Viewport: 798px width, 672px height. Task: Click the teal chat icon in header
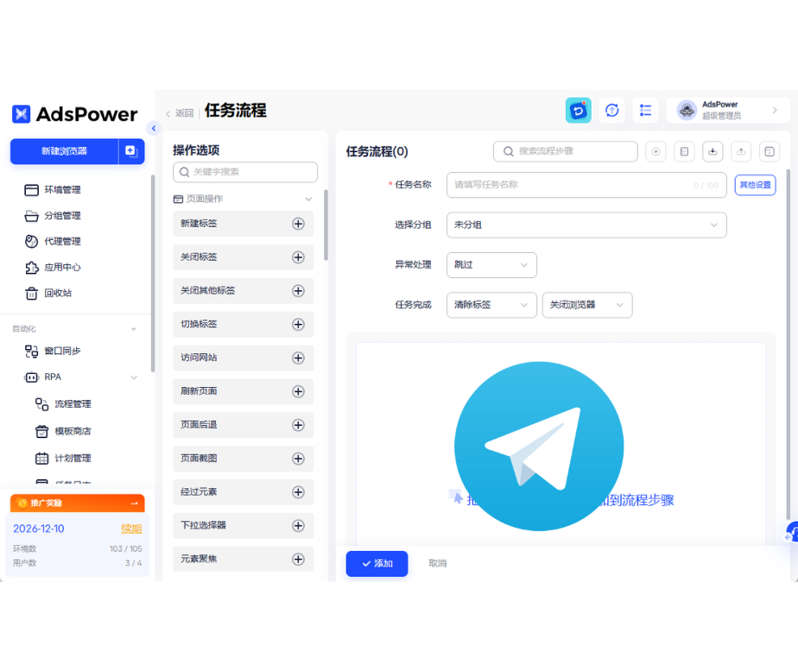coord(578,110)
